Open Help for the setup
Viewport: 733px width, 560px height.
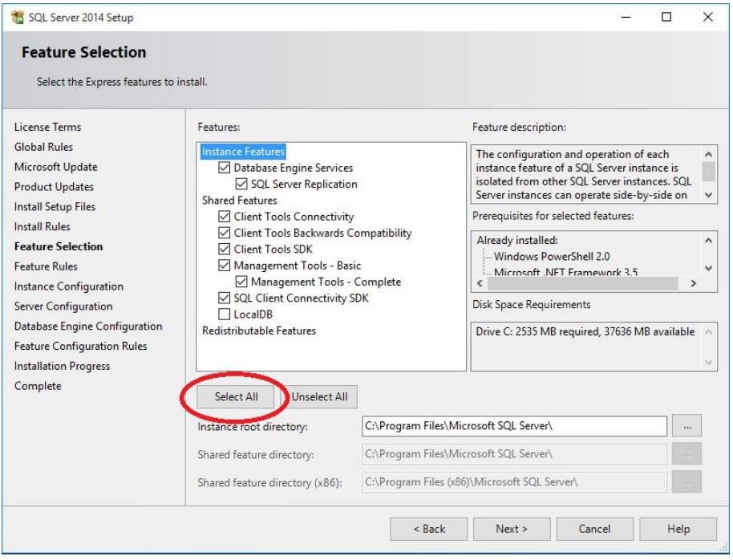click(x=678, y=529)
